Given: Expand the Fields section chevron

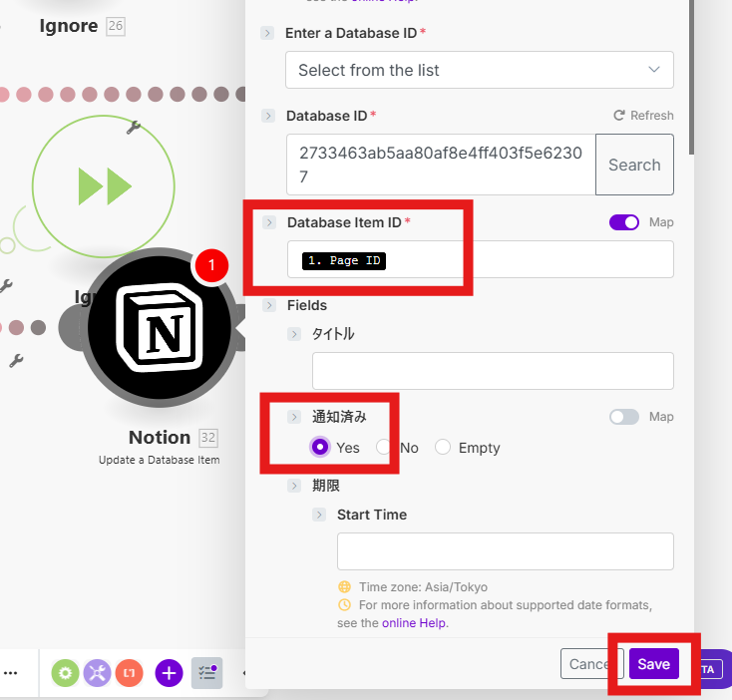Looking at the screenshot, I should click(268, 305).
